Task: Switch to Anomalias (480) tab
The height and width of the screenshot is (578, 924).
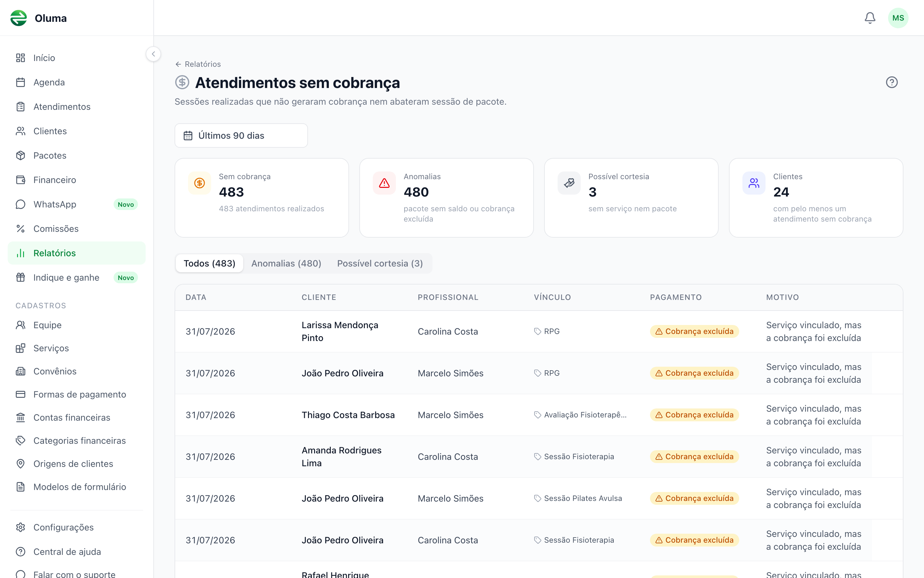Action: [286, 263]
